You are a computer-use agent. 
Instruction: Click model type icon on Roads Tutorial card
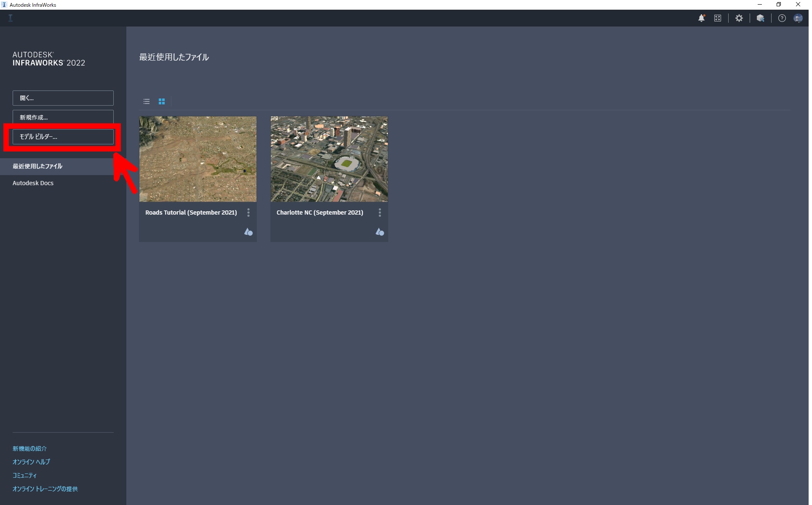(x=249, y=233)
